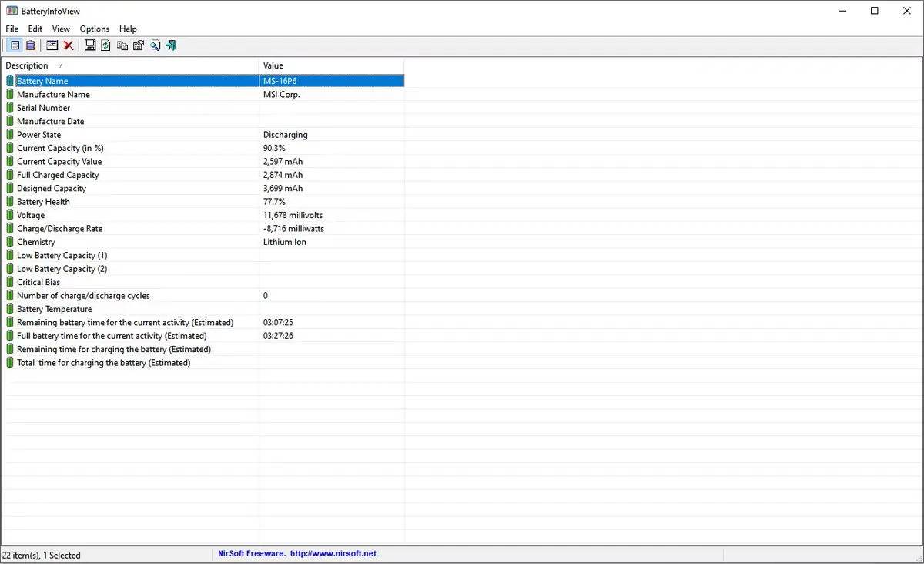Screen dimensions: 924x564
Task: Switch to battery log view icon
Action: (30, 45)
